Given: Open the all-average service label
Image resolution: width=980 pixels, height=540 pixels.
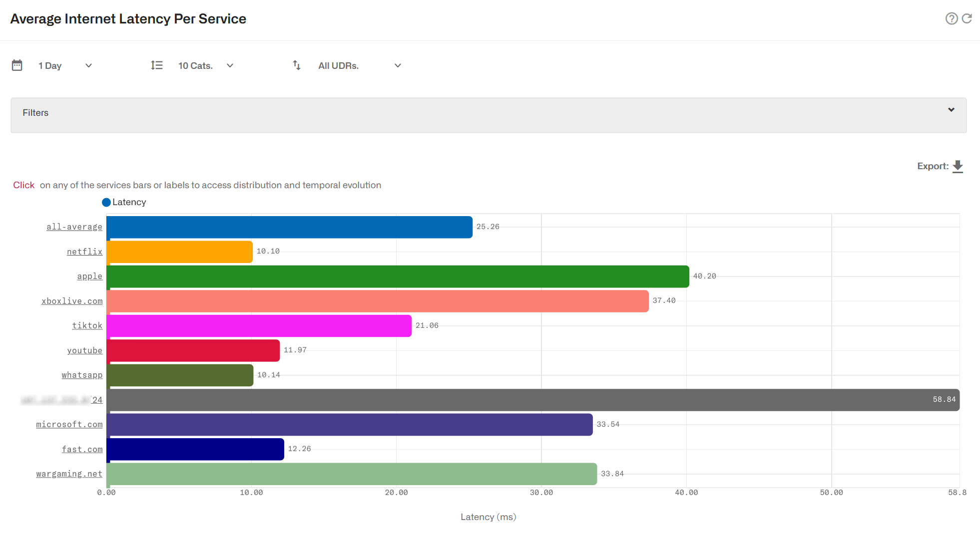Looking at the screenshot, I should (74, 227).
